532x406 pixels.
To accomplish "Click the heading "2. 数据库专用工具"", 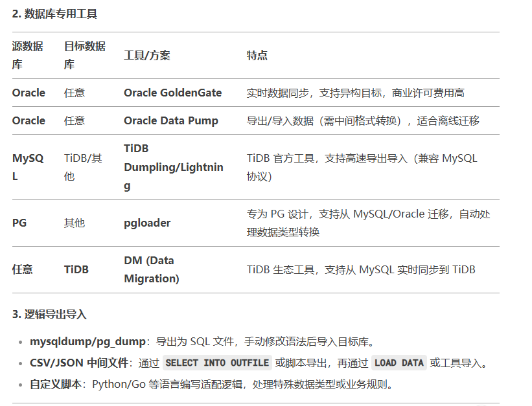I will tap(54, 14).
